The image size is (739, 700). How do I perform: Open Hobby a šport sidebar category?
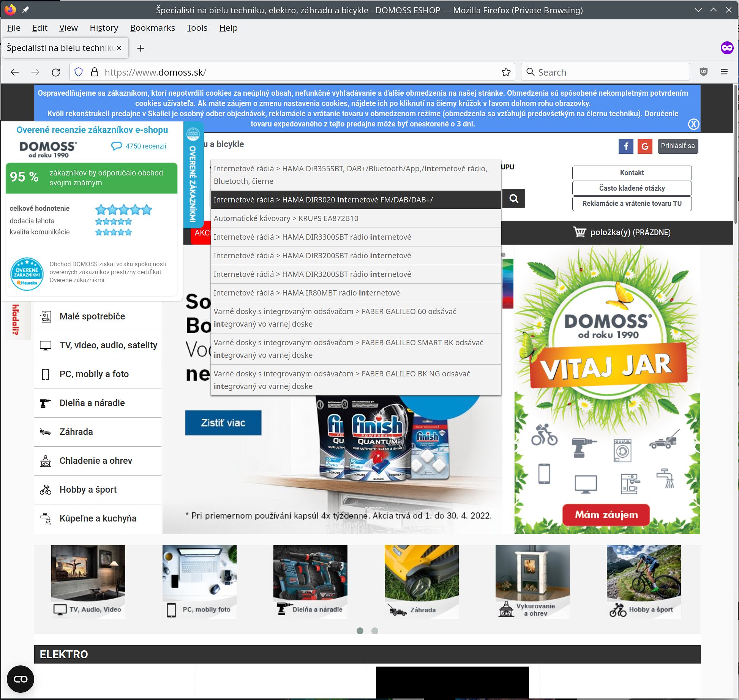point(98,490)
